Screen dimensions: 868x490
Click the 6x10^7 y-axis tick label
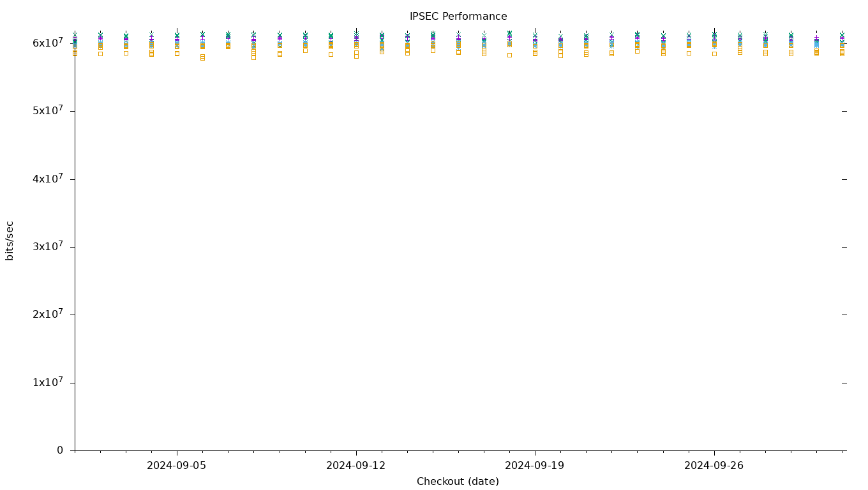click(48, 42)
